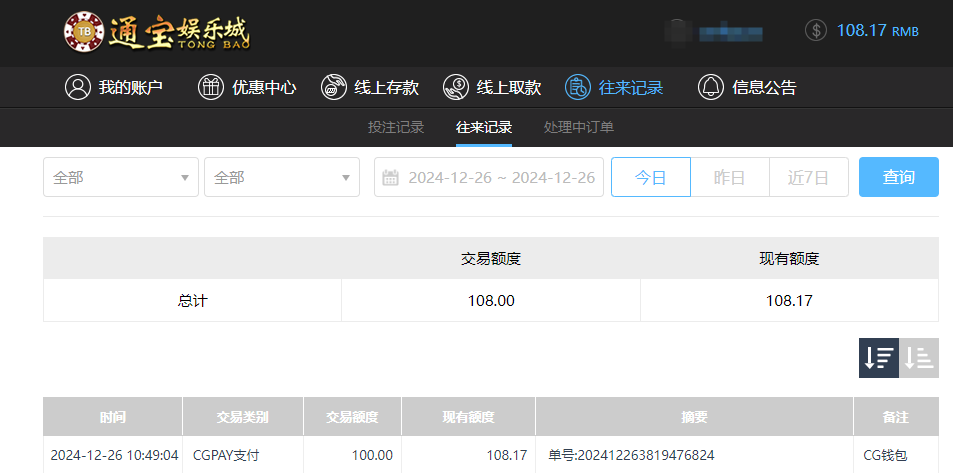
Task: Click 交易额度 header in records table
Action: click(x=353, y=417)
